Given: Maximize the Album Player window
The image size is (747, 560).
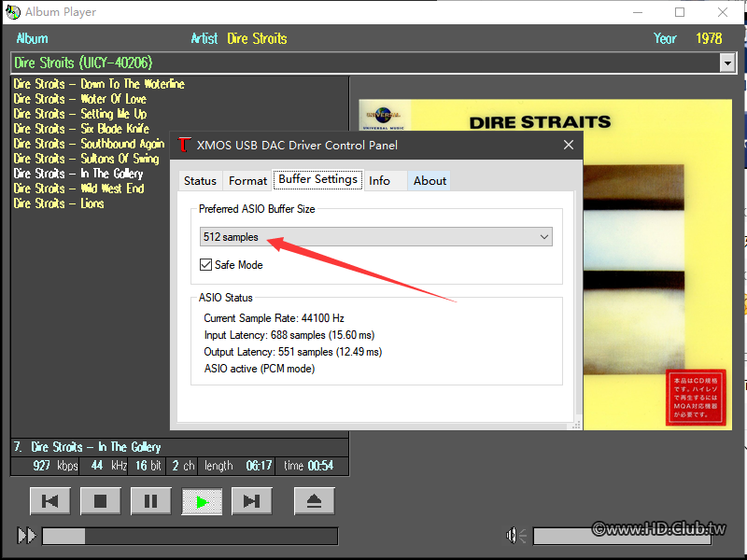Looking at the screenshot, I should 680,12.
